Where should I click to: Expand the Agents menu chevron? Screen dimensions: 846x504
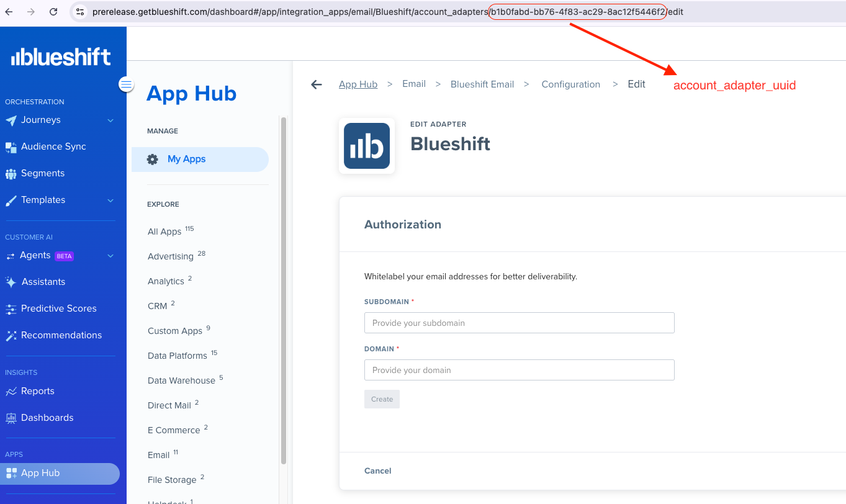(110, 256)
